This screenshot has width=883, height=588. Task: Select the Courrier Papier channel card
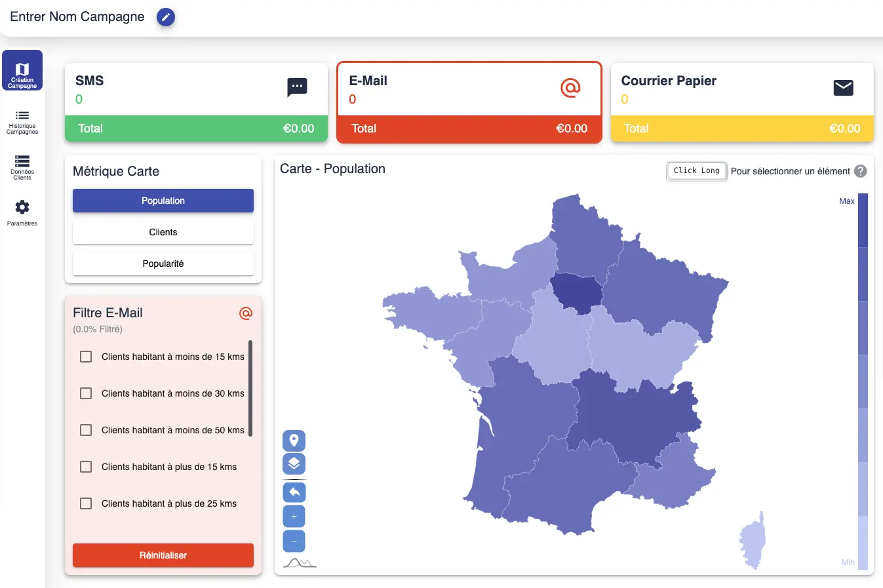coord(742,102)
